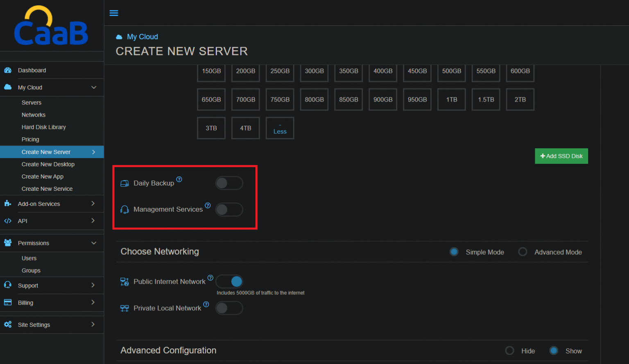Expand the Site Settings chevron

[x=93, y=324]
